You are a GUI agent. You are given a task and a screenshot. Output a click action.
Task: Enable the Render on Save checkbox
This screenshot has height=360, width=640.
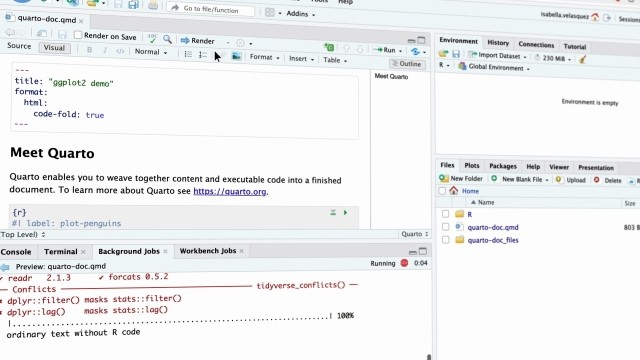click(x=78, y=35)
